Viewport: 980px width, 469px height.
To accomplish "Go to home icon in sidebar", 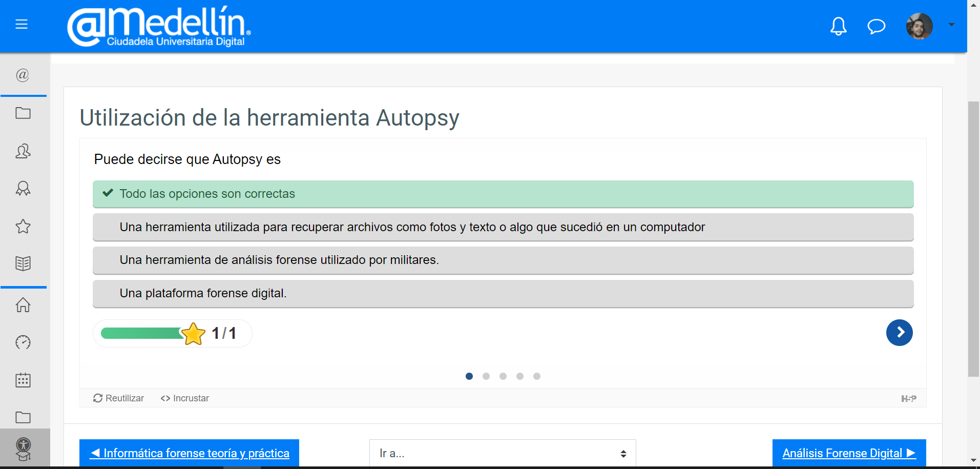I will [x=23, y=305].
